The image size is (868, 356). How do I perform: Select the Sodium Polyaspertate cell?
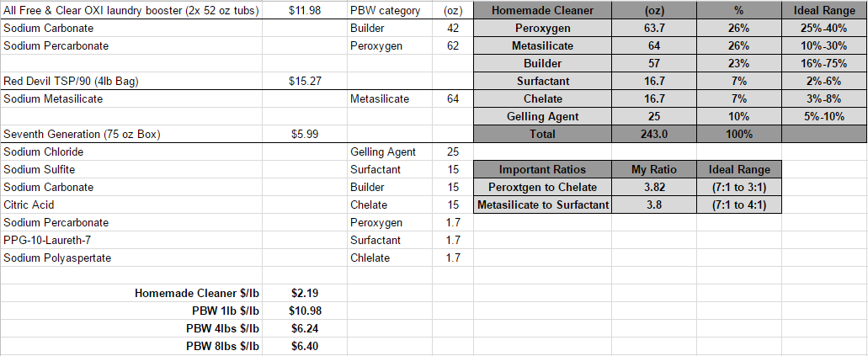pyautogui.click(x=131, y=258)
